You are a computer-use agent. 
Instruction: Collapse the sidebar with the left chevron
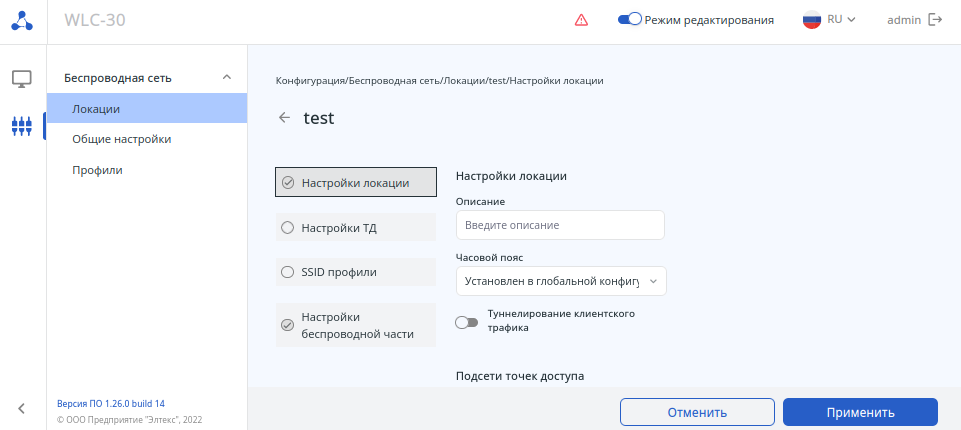pyautogui.click(x=22, y=407)
